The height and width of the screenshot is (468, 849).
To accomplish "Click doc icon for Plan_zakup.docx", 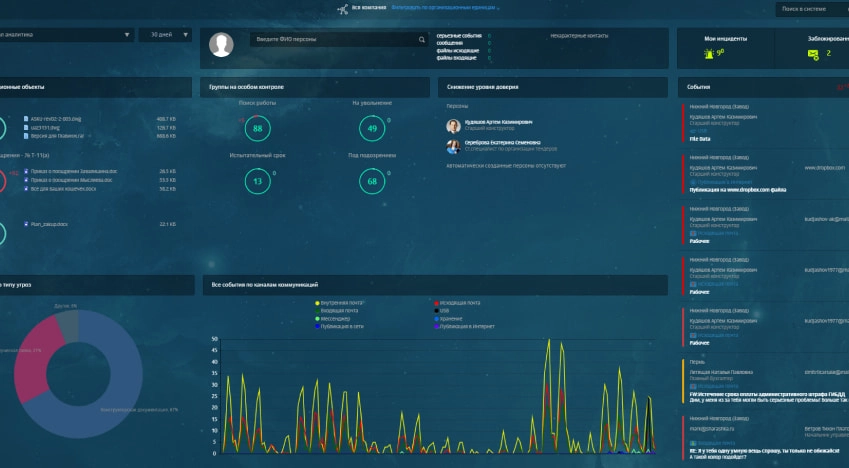I will click(26, 224).
